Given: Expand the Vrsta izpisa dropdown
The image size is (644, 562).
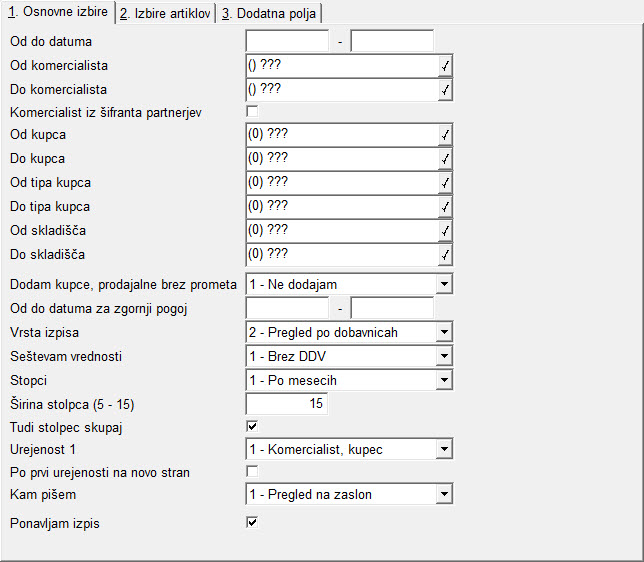Looking at the screenshot, I should point(444,332).
